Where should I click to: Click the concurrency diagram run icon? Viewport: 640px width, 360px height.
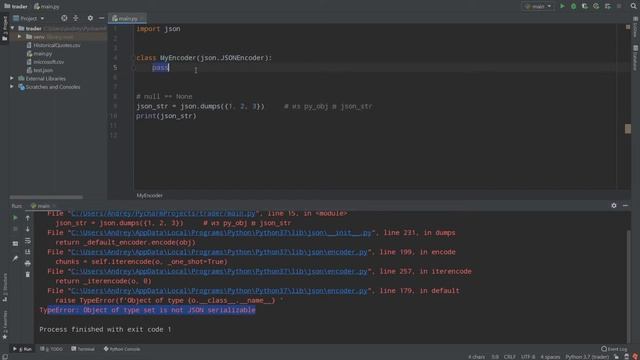(608, 6)
